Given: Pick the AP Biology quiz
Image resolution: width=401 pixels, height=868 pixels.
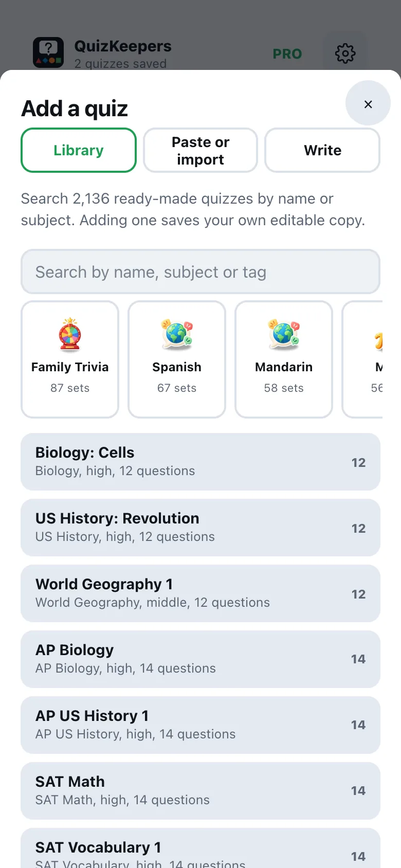Looking at the screenshot, I should click(x=200, y=659).
